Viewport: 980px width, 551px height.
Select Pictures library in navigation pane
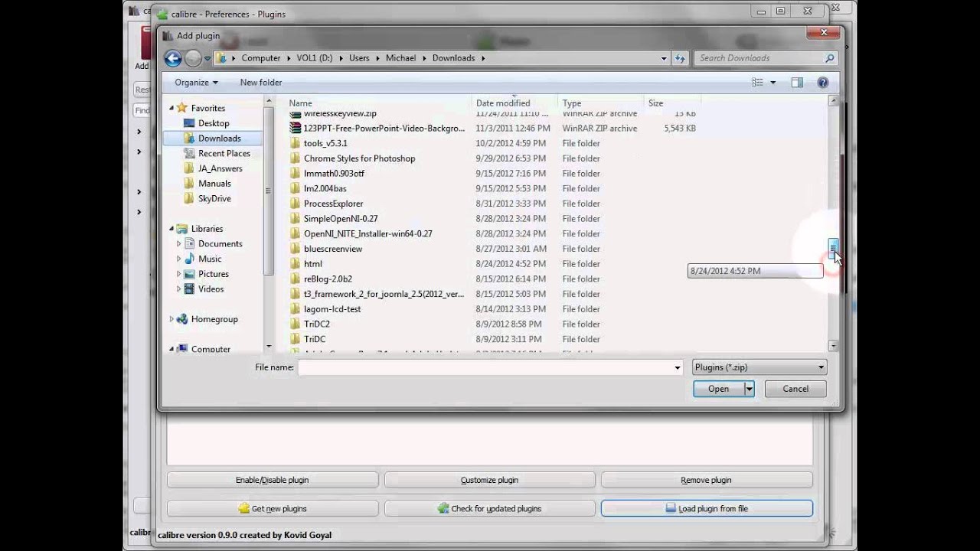(213, 274)
